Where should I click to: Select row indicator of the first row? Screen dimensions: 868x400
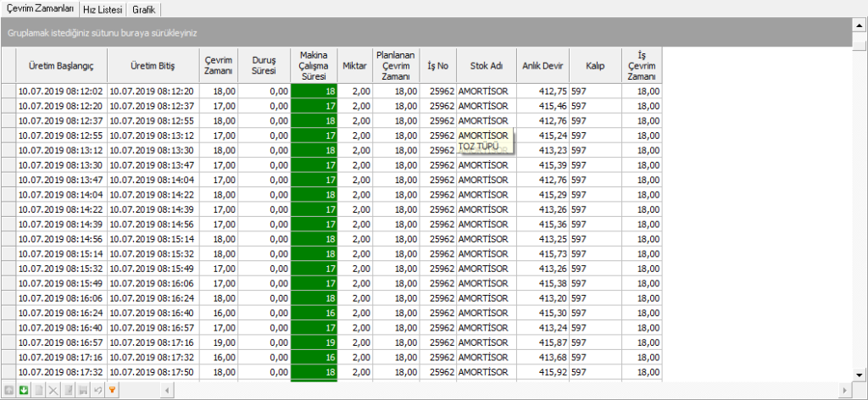pos(8,91)
